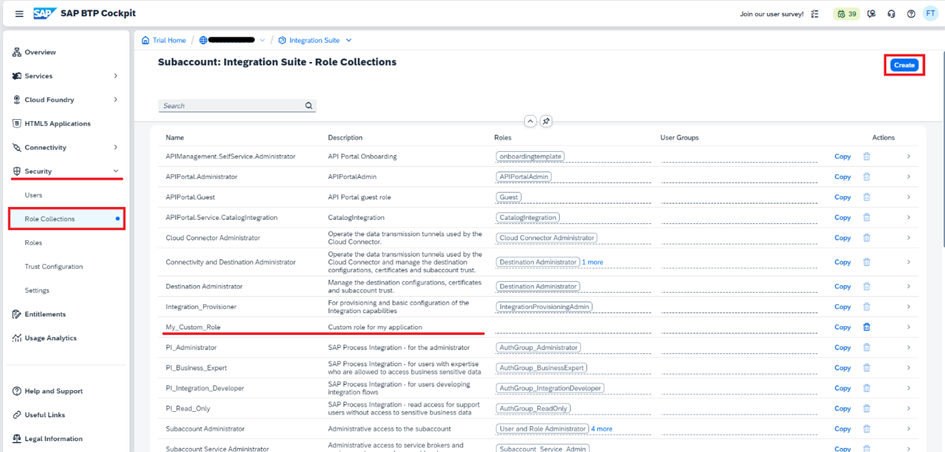Collapse the header with up chevron
Image resolution: width=945 pixels, height=452 pixels.
click(530, 121)
